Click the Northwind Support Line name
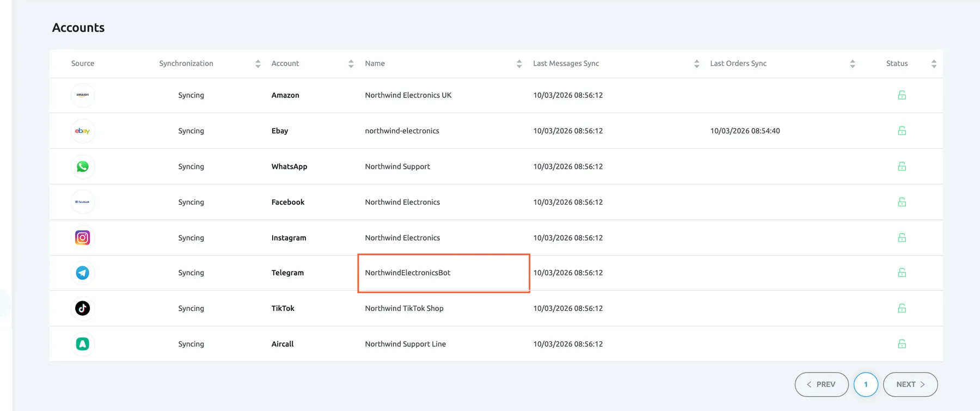 click(406, 344)
